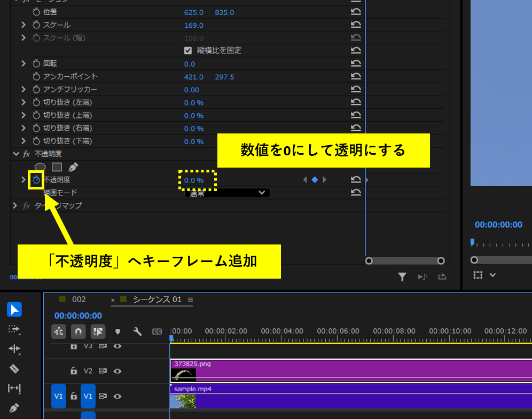Hide the V2 track with eye icon
The height and width of the screenshot is (419, 532).
click(x=118, y=370)
